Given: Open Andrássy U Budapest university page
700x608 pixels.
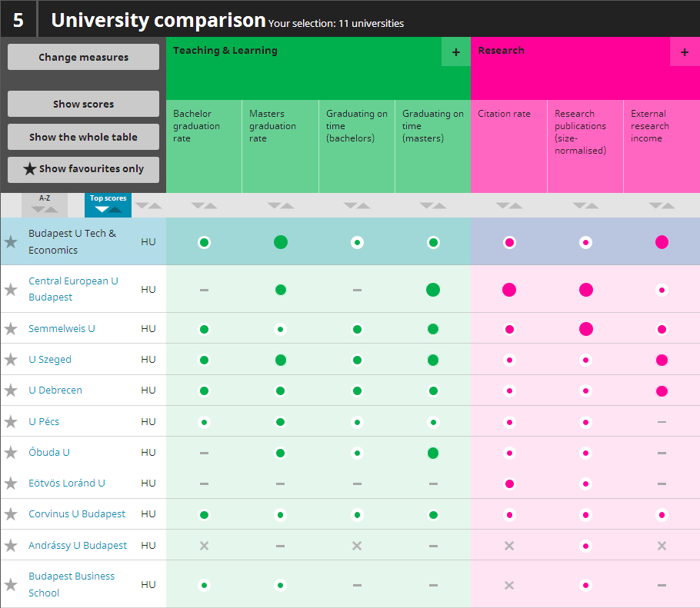Looking at the screenshot, I should click(x=78, y=545).
